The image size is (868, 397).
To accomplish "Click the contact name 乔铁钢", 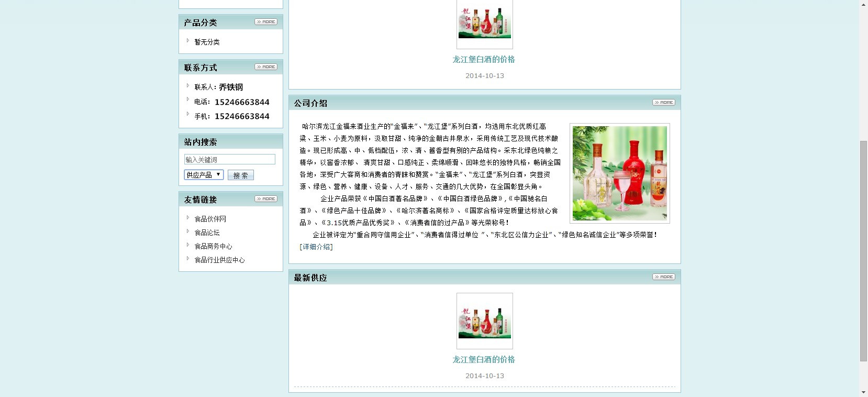I will point(231,87).
